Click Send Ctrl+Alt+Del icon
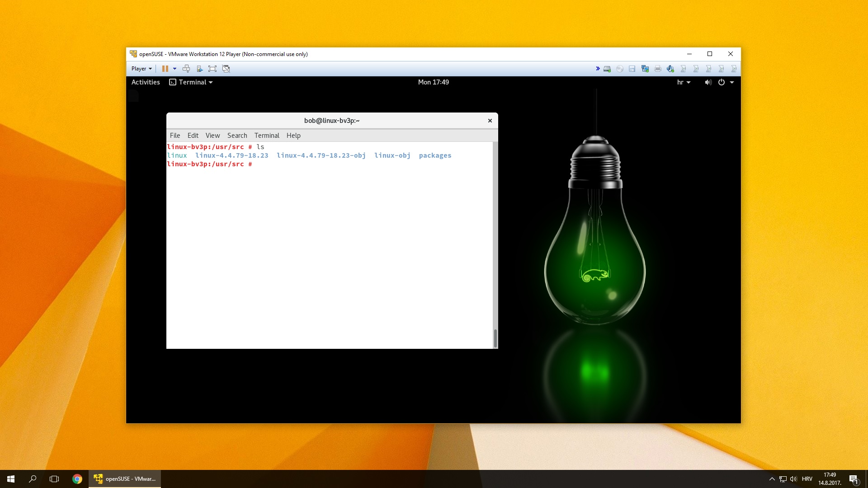Viewport: 868px width, 488px height. click(186, 69)
